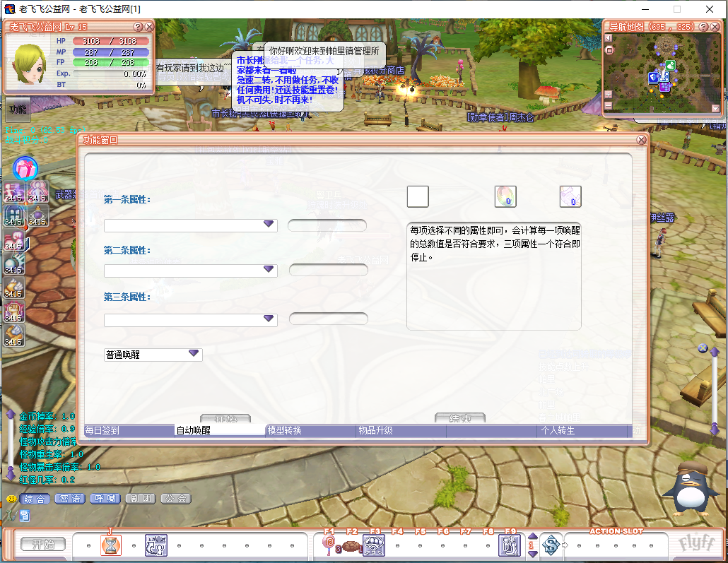
Task: Click the S action slot icon
Action: coord(551,545)
